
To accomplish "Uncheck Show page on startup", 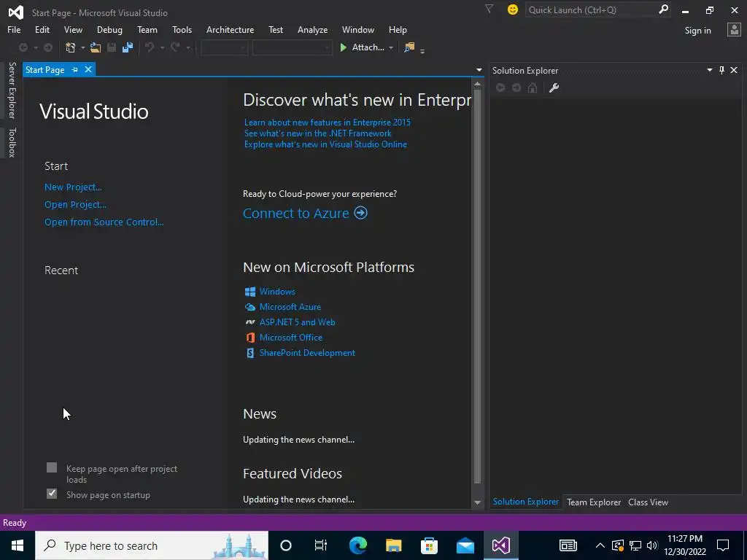I will [x=52, y=494].
